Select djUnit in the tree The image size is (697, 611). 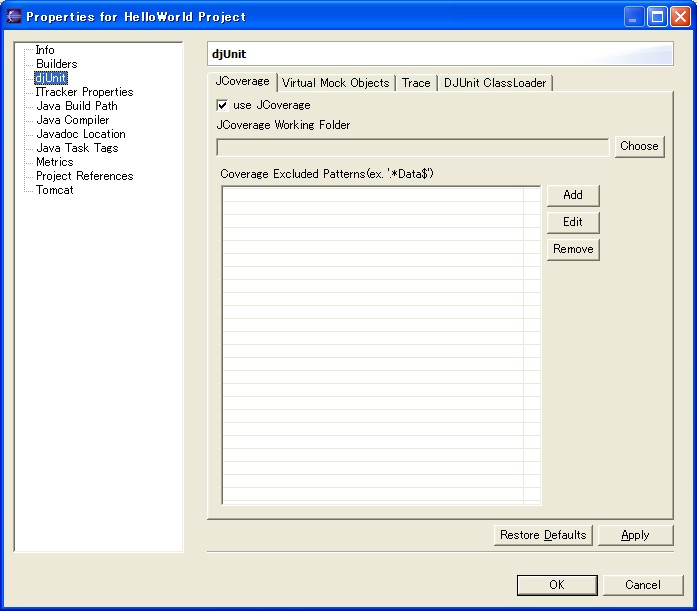point(51,78)
